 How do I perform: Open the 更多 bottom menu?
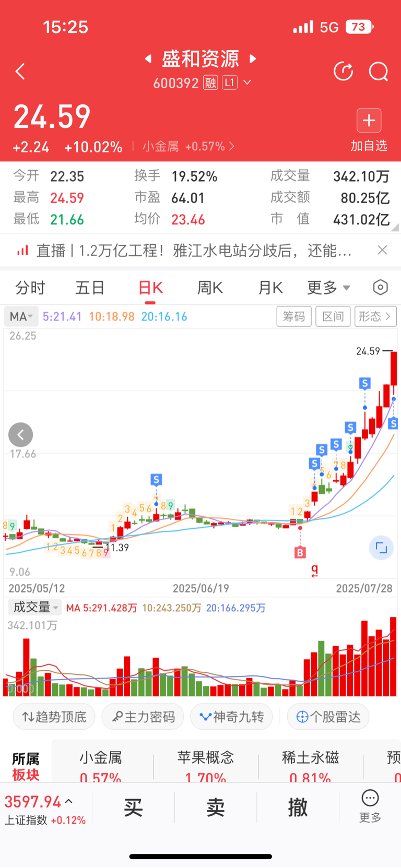click(370, 806)
